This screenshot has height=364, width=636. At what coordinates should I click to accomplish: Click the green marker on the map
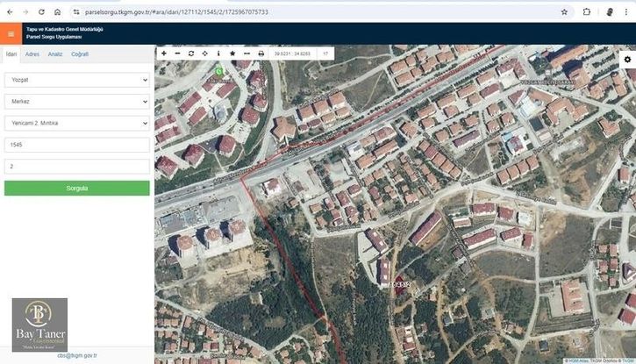(219, 72)
